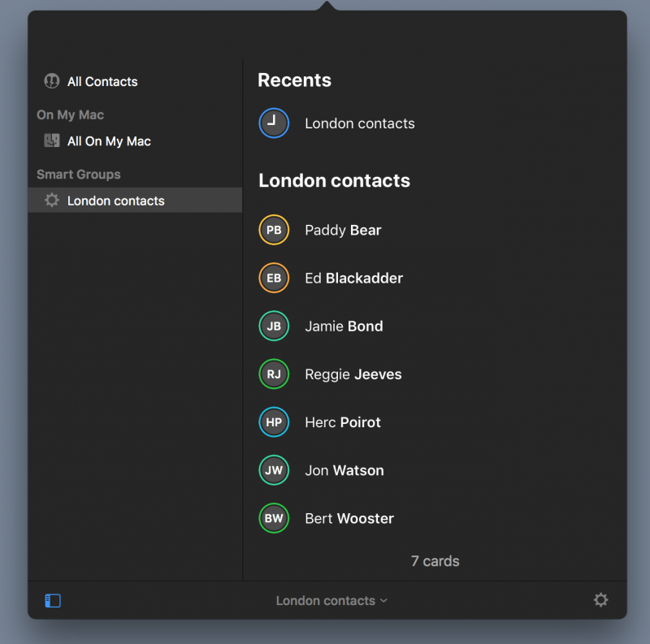Click the All On My Mac Finder icon
The width and height of the screenshot is (650, 644).
[52, 141]
